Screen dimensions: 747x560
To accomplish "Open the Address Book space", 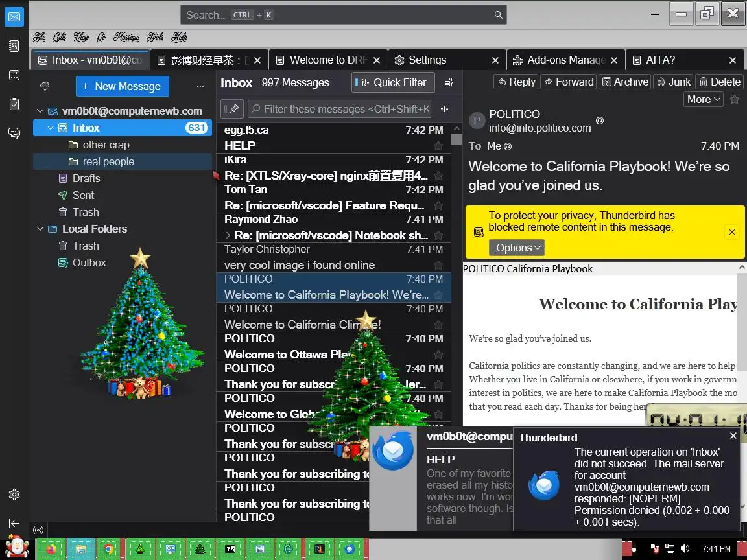I will pos(14,46).
